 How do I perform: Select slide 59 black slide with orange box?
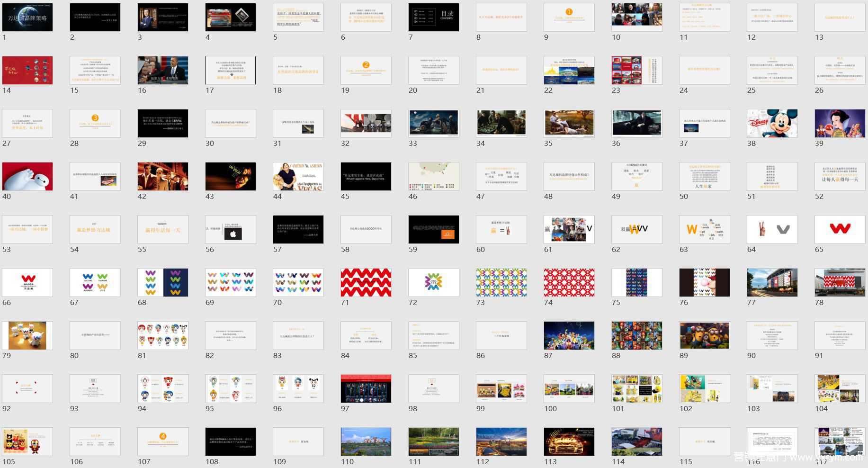point(434,230)
